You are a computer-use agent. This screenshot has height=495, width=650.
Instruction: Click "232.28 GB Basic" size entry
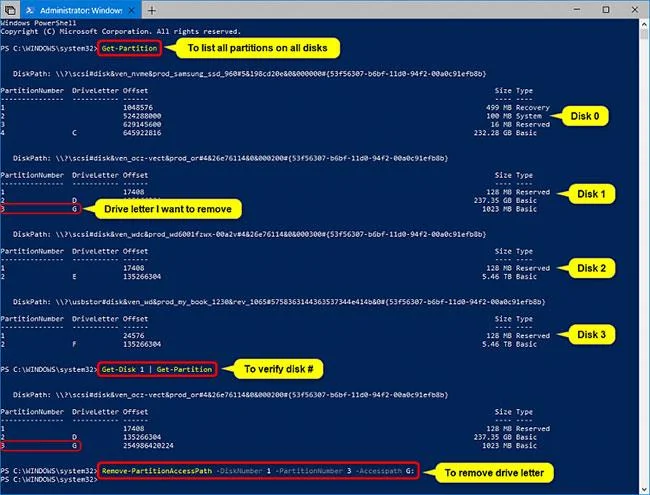click(x=505, y=133)
